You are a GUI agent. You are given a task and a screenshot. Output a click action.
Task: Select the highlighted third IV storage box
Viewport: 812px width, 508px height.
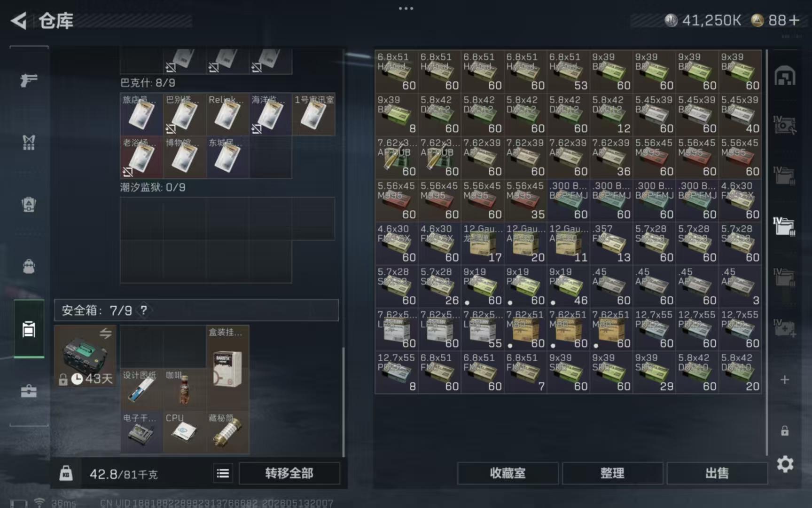(785, 226)
